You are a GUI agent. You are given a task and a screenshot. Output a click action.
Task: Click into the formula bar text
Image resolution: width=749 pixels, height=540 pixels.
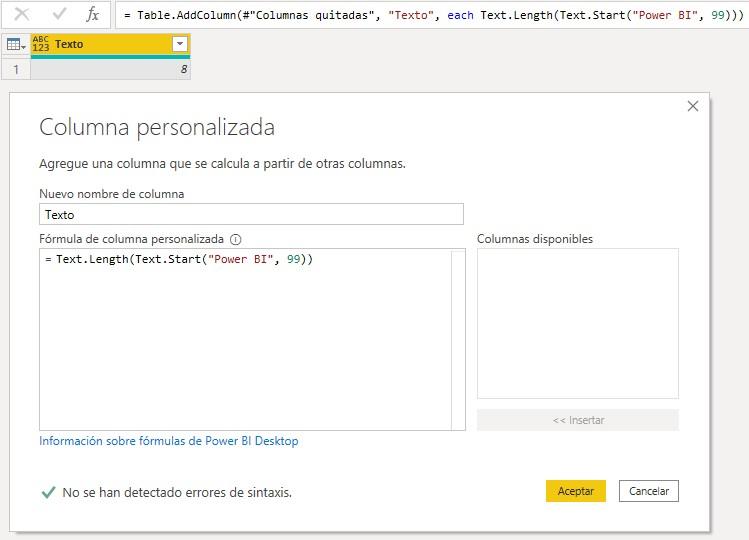432,15
